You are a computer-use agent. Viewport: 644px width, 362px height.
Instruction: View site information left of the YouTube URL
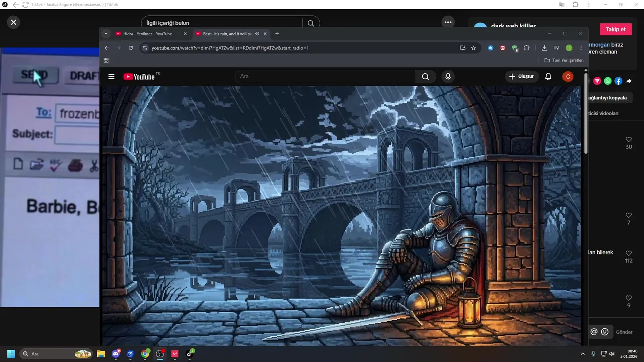tap(145, 48)
